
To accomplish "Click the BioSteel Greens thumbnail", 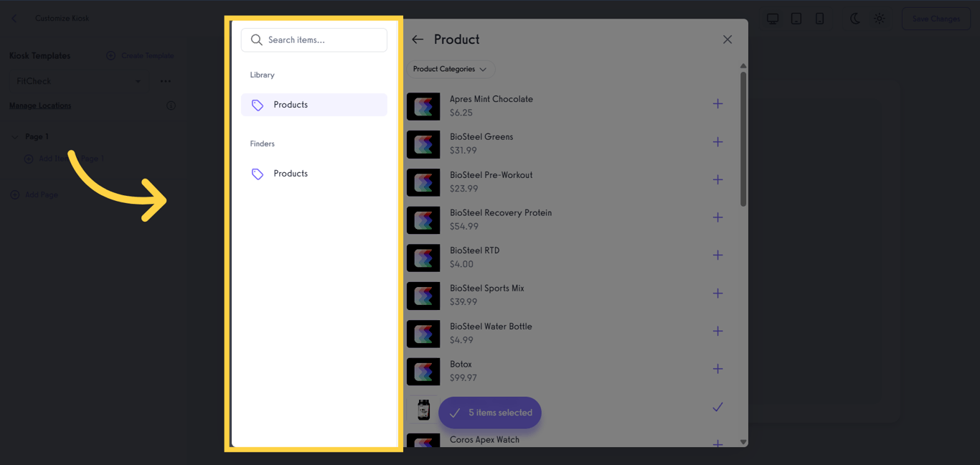I will [423, 144].
